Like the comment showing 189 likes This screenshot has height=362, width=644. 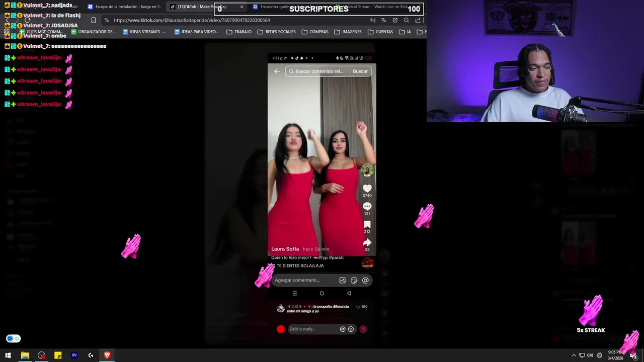[x=358, y=307]
